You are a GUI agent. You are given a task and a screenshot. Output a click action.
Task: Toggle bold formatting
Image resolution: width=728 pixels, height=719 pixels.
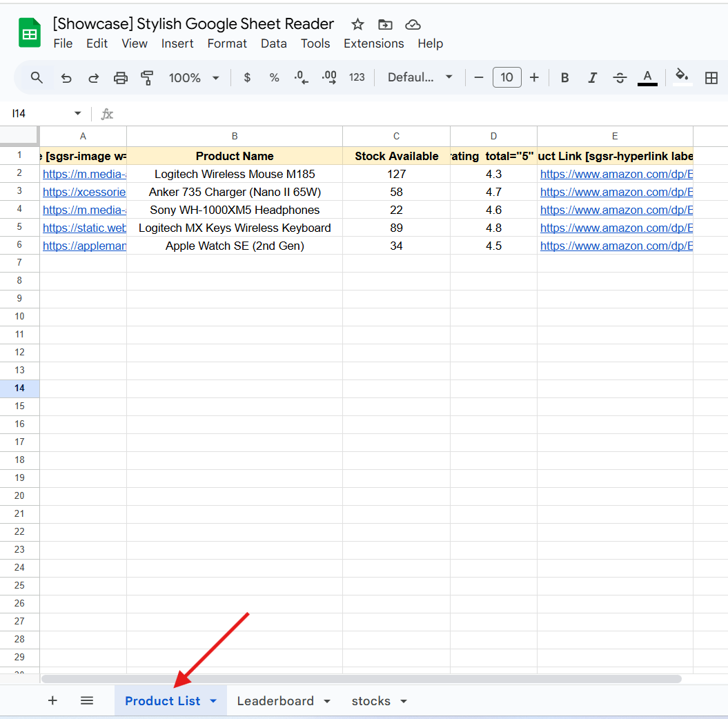564,77
